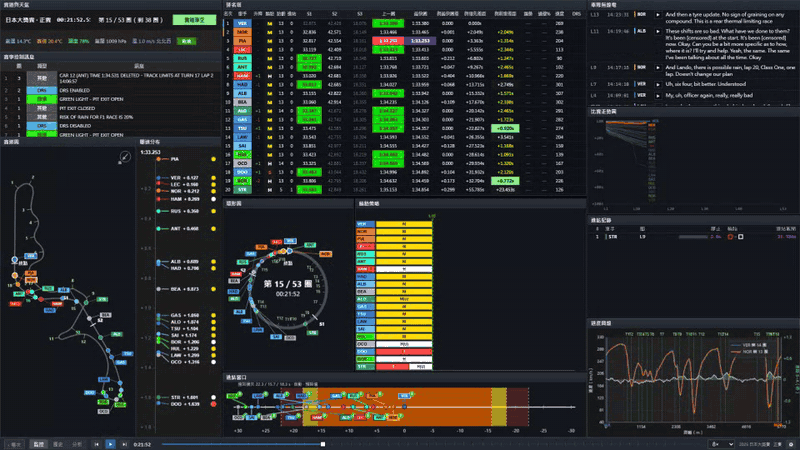Click the HAM white tyre stint bar
The height and width of the screenshot is (450, 800).
(404, 269)
